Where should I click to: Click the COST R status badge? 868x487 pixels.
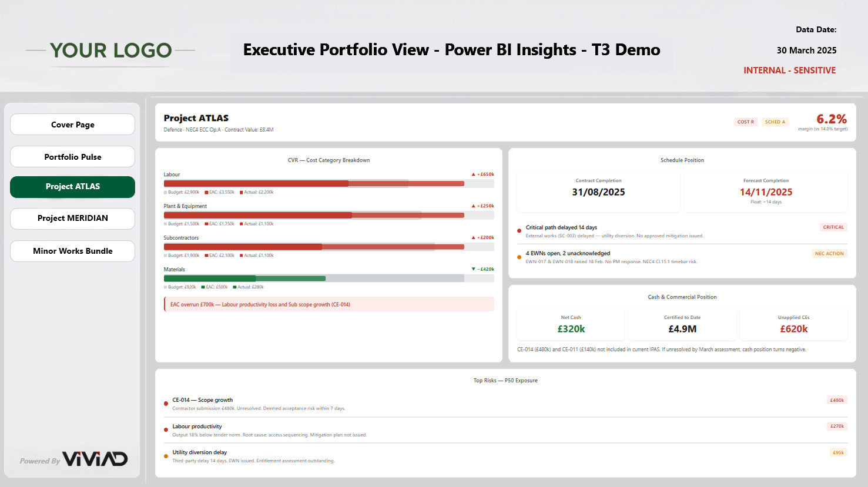(x=745, y=122)
